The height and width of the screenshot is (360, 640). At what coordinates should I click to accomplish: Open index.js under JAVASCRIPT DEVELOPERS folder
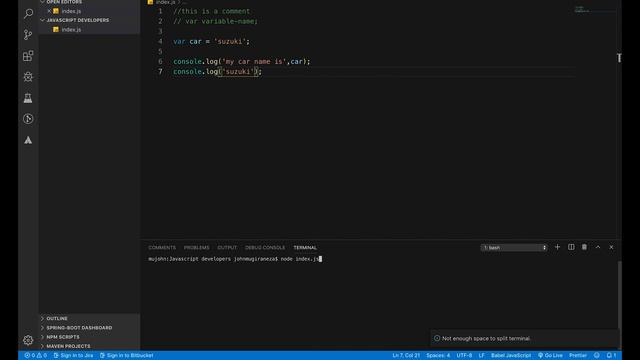[x=71, y=29]
